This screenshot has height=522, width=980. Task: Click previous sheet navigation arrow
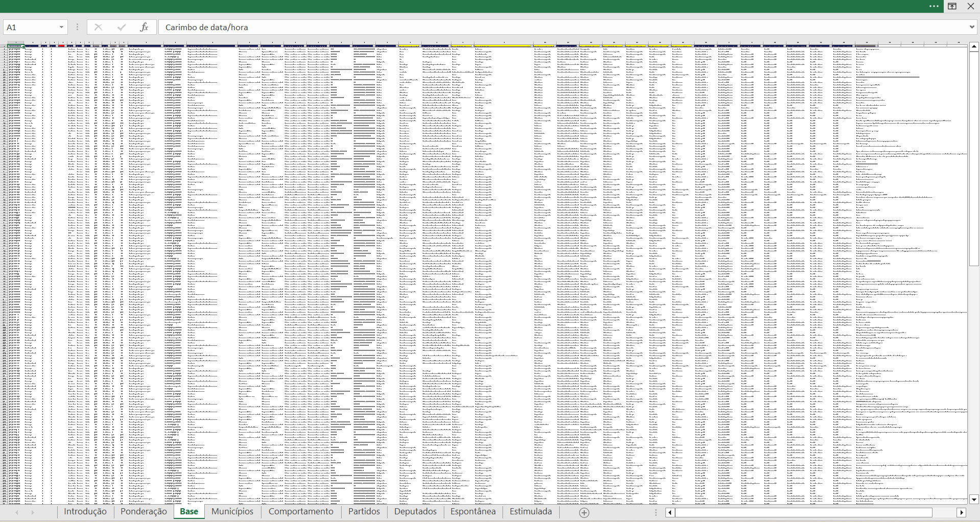17,512
